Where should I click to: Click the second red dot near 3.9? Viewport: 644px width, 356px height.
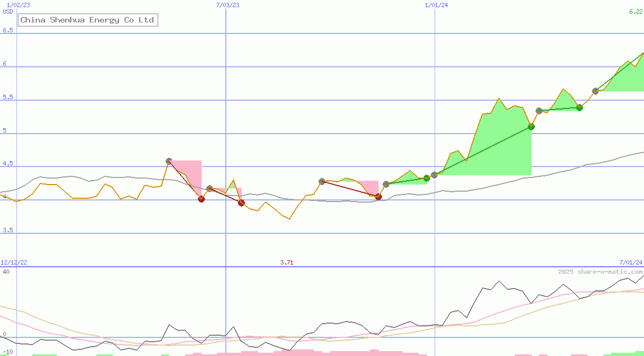click(x=242, y=203)
